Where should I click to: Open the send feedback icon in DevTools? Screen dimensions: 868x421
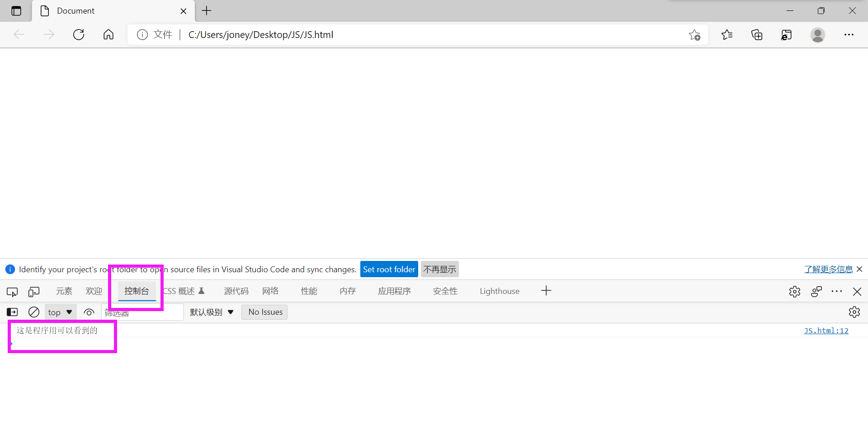pos(816,292)
